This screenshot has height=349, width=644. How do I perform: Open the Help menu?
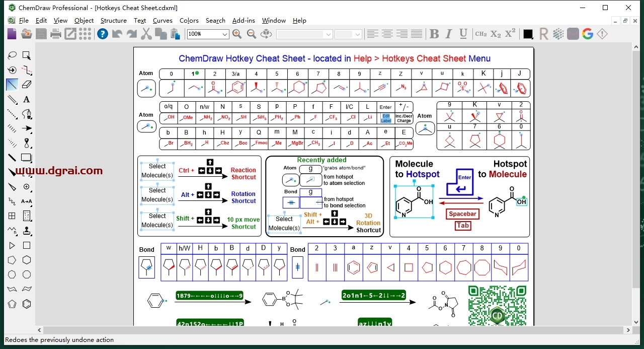click(x=299, y=21)
